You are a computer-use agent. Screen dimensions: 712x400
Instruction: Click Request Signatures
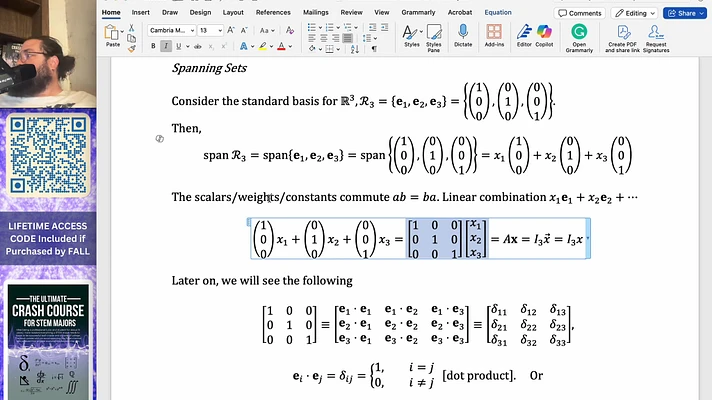pos(656,38)
